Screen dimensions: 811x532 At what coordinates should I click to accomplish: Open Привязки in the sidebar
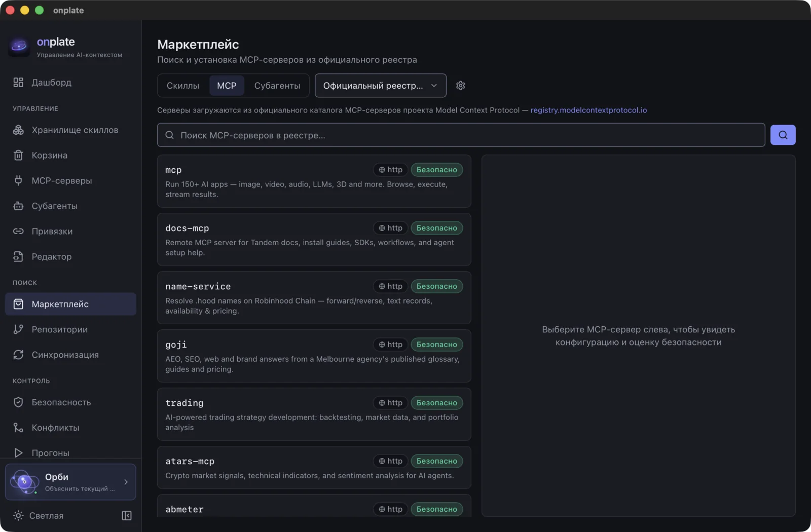[70, 232]
